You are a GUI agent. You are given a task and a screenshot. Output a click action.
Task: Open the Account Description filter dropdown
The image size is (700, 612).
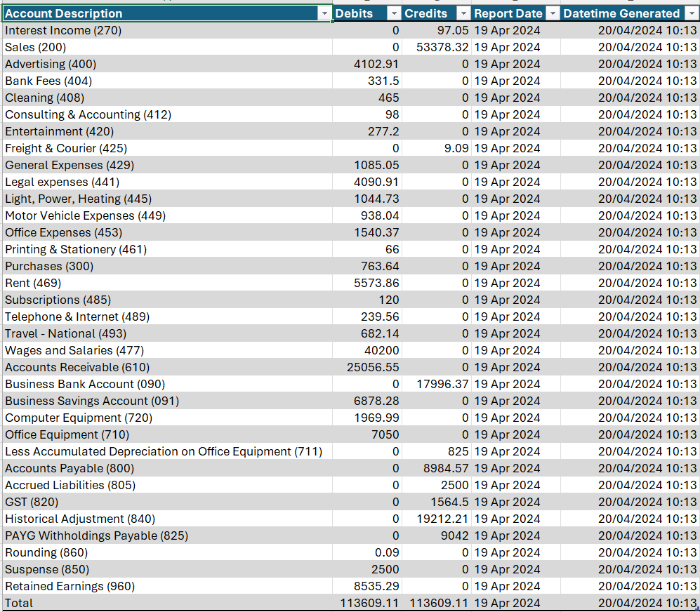click(324, 13)
